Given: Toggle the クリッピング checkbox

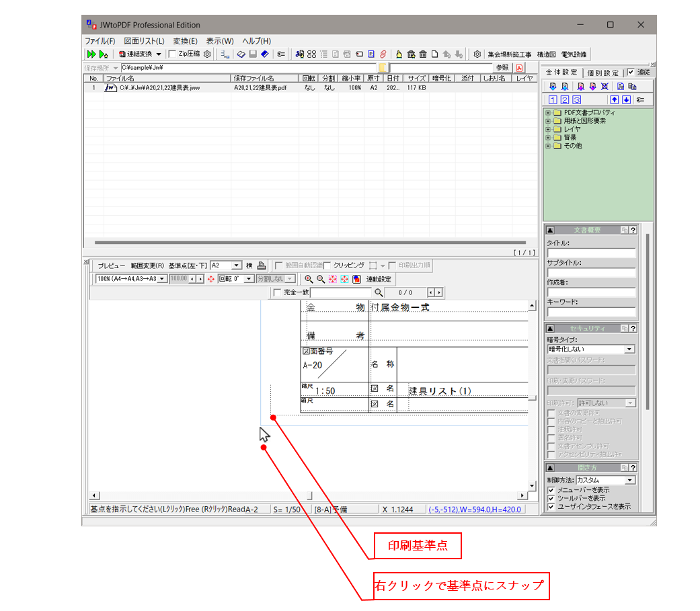Looking at the screenshot, I should [x=327, y=266].
